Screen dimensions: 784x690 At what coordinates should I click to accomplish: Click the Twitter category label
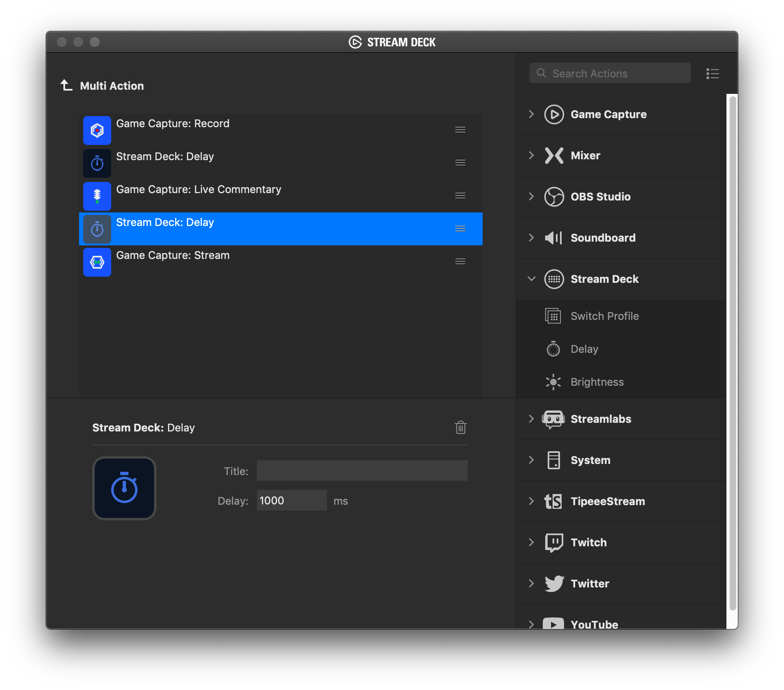[590, 584]
